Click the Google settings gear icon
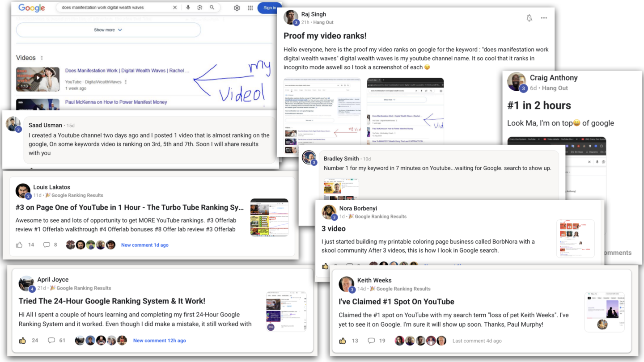This screenshot has height=362, width=644. [x=237, y=8]
